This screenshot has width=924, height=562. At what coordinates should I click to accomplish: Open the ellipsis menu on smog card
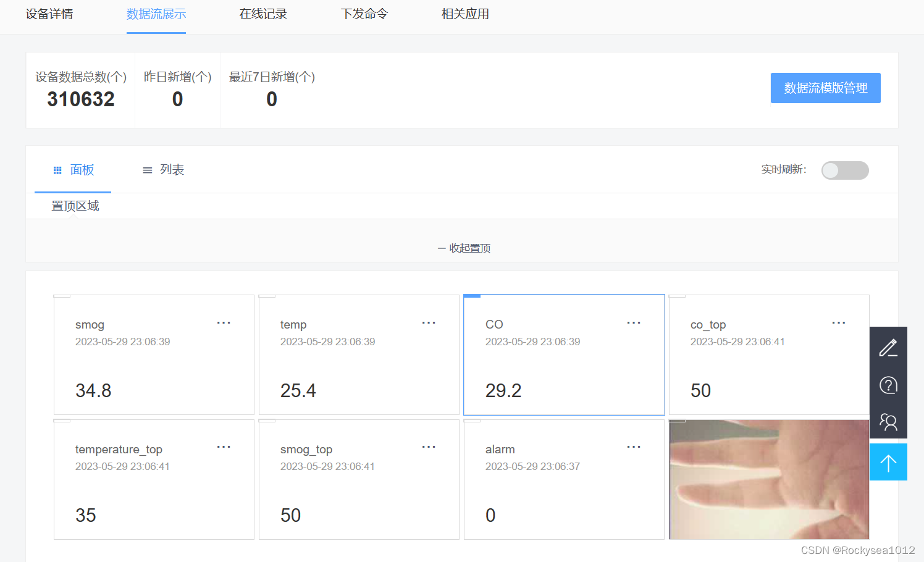224,322
